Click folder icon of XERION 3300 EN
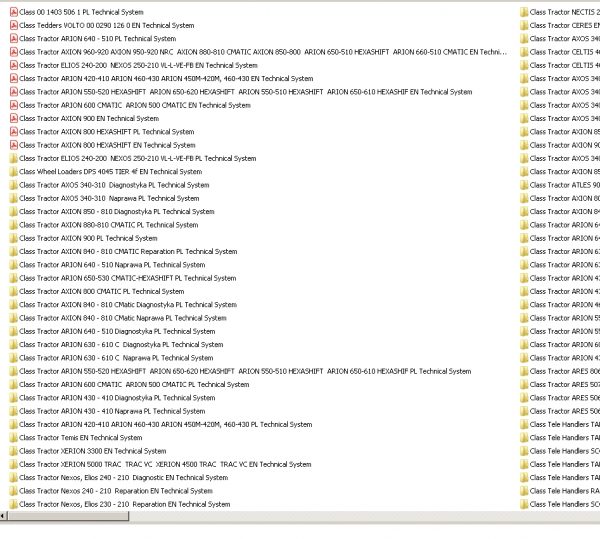Viewport: 600px width, 539px height. (x=13, y=451)
